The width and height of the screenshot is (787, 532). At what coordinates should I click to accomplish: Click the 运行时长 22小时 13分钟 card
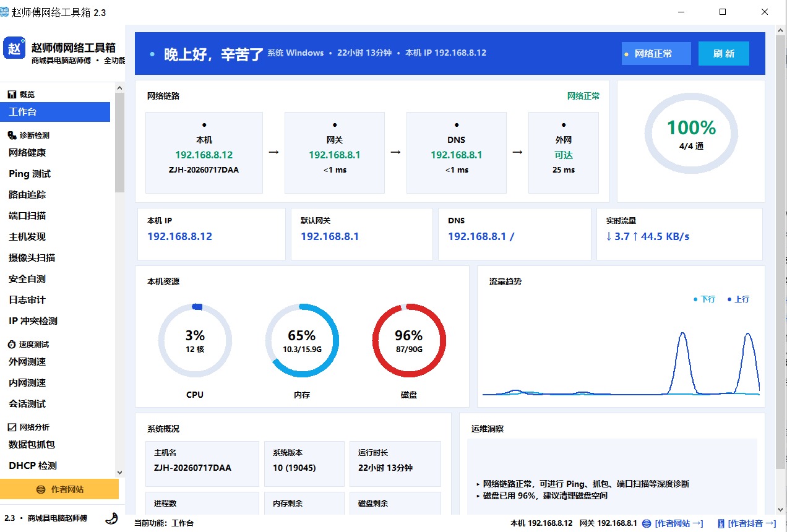click(x=395, y=464)
